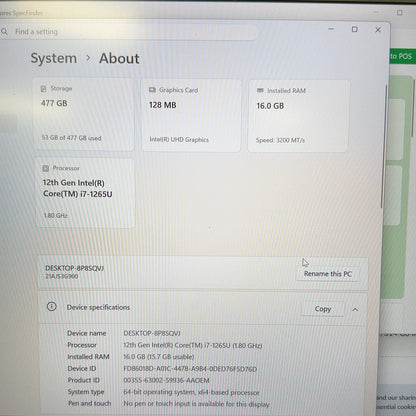Open the Installed RAM 16.0 GB card
The width and height of the screenshot is (416, 416).
click(x=298, y=116)
